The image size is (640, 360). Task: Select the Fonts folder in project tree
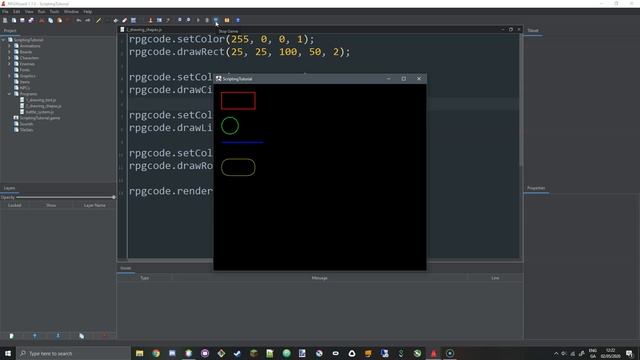click(x=22, y=70)
